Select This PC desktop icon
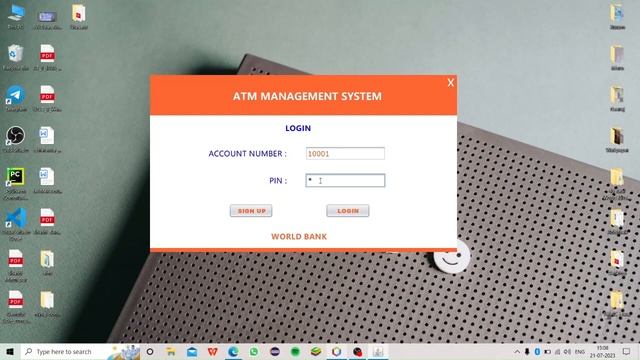640x360 pixels. pos(16,17)
